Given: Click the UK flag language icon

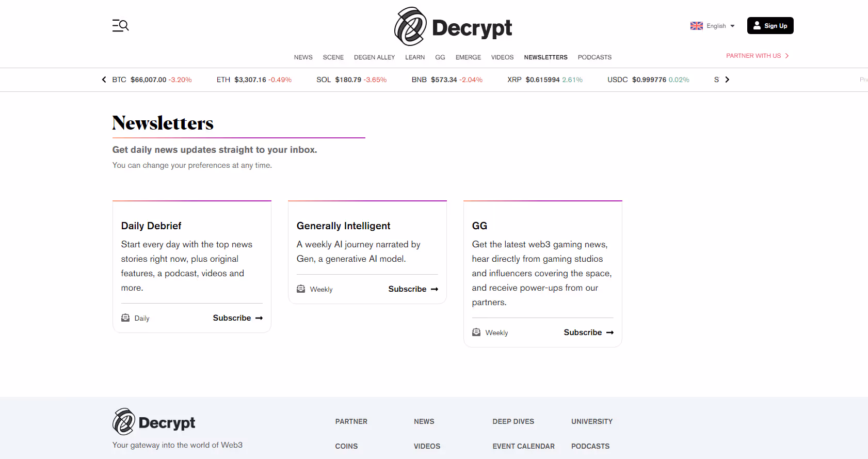Looking at the screenshot, I should pyautogui.click(x=697, y=26).
